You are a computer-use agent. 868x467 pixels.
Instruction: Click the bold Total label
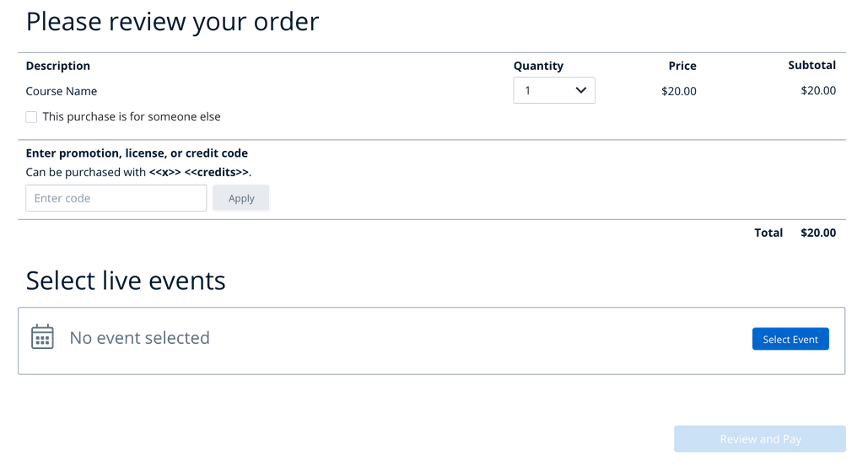(x=768, y=233)
